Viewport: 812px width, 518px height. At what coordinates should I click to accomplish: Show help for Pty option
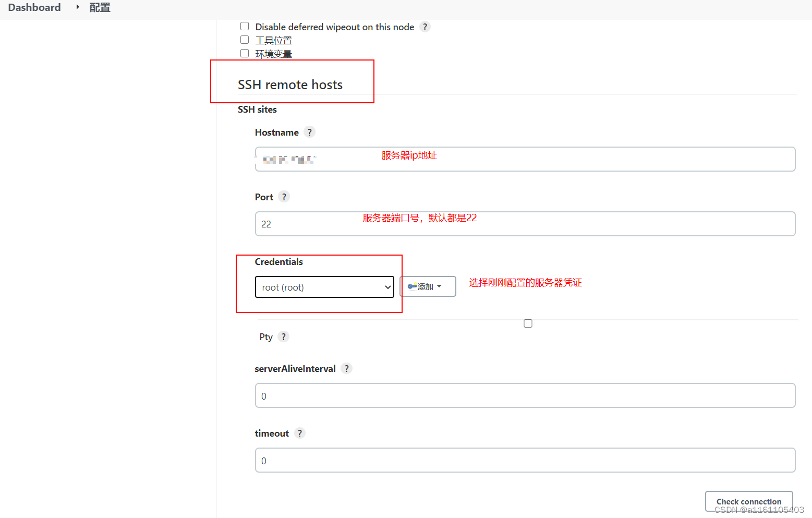[283, 336]
